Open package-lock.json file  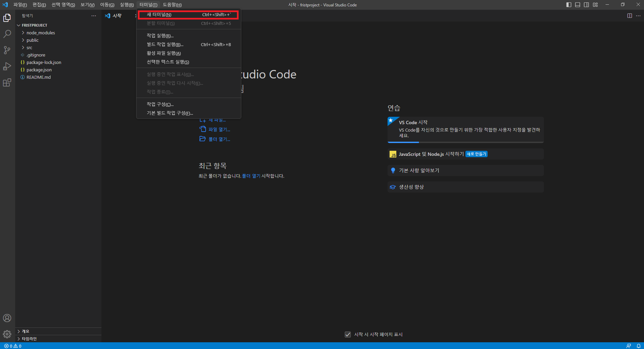click(x=58, y=62)
